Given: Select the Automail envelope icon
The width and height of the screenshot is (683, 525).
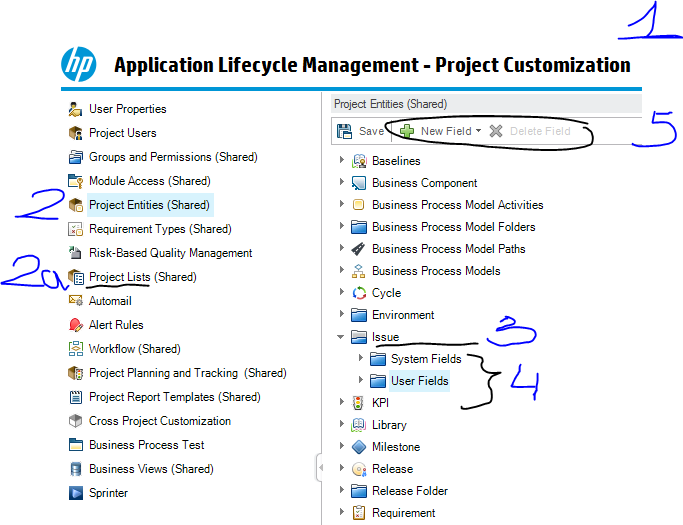Looking at the screenshot, I should (x=75, y=301).
